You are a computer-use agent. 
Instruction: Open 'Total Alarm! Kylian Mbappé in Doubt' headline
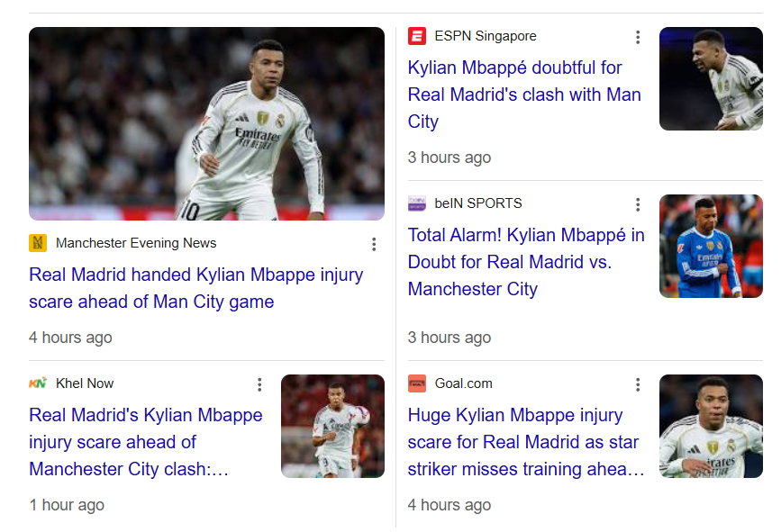[x=526, y=262]
